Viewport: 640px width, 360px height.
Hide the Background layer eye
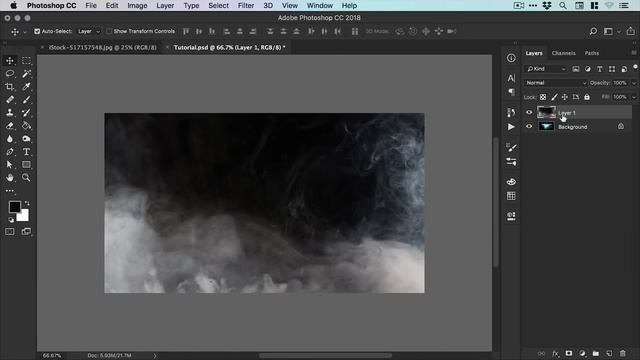coord(529,127)
